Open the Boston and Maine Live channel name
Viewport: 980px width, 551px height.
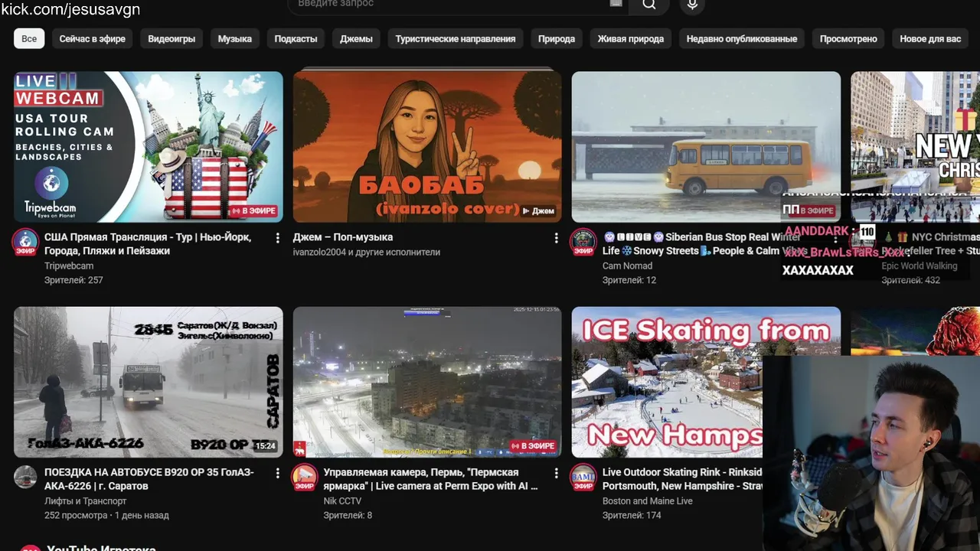pos(648,501)
